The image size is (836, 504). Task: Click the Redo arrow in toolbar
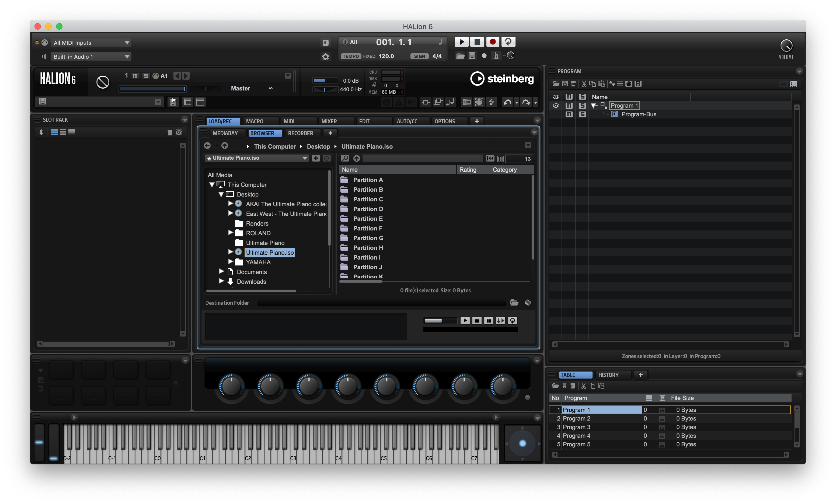[526, 102]
